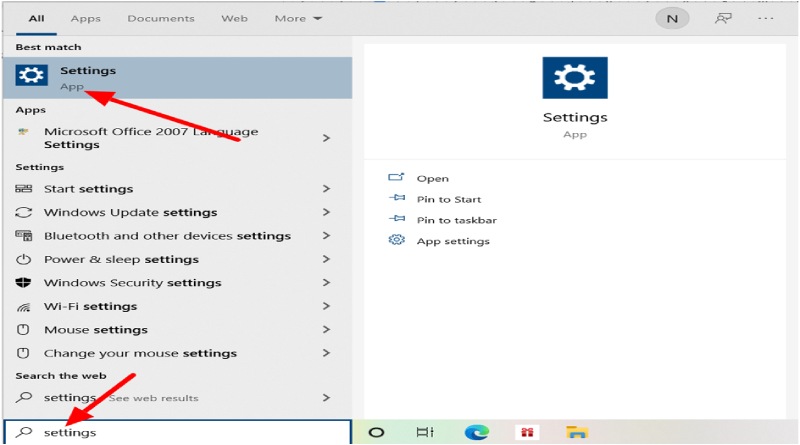Click the Office language settings app icon
This screenshot has width=800, height=445.
22,132
